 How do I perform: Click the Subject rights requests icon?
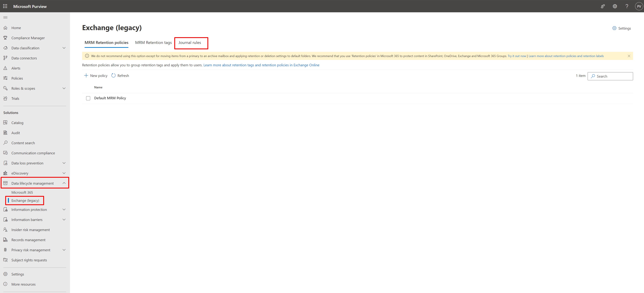point(6,260)
